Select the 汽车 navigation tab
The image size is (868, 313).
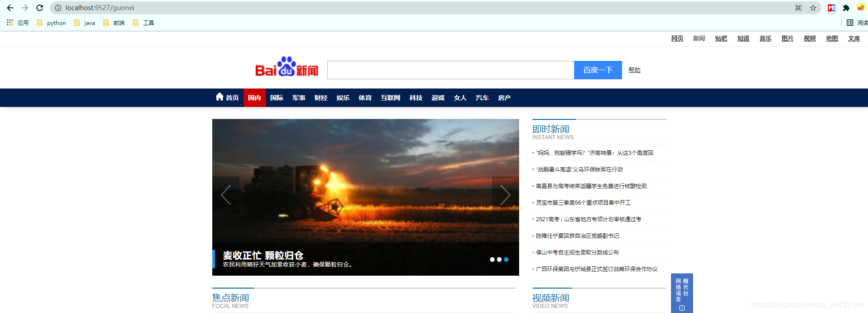(483, 98)
